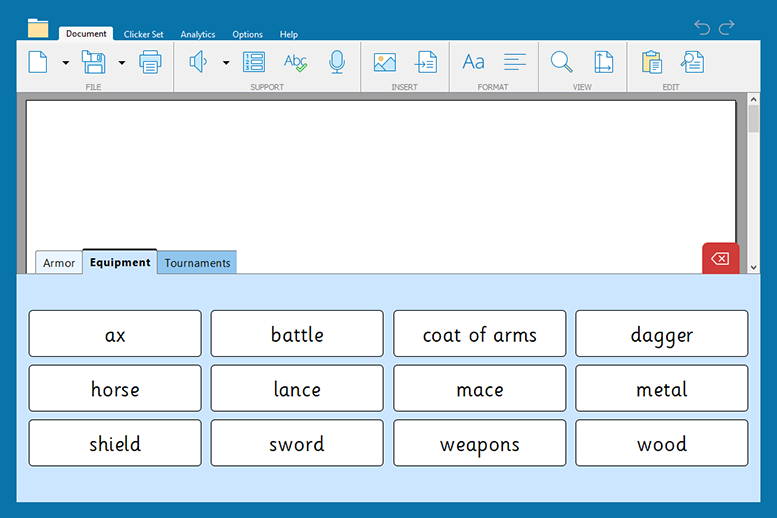Click the document's vertical scrollbar thumb

753,118
